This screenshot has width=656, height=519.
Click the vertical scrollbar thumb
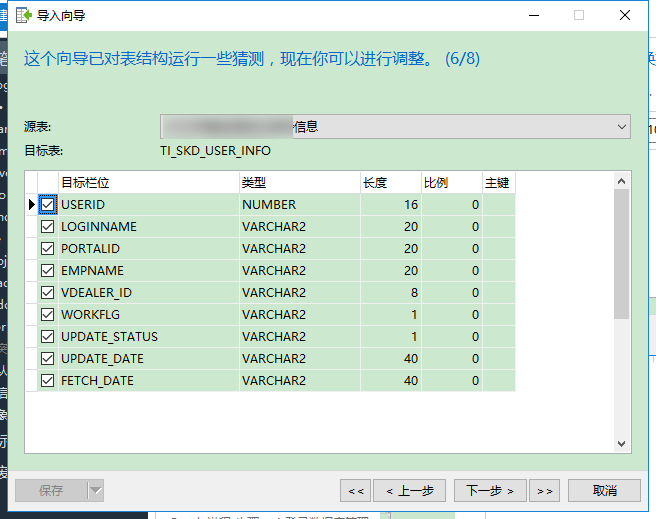(x=621, y=254)
